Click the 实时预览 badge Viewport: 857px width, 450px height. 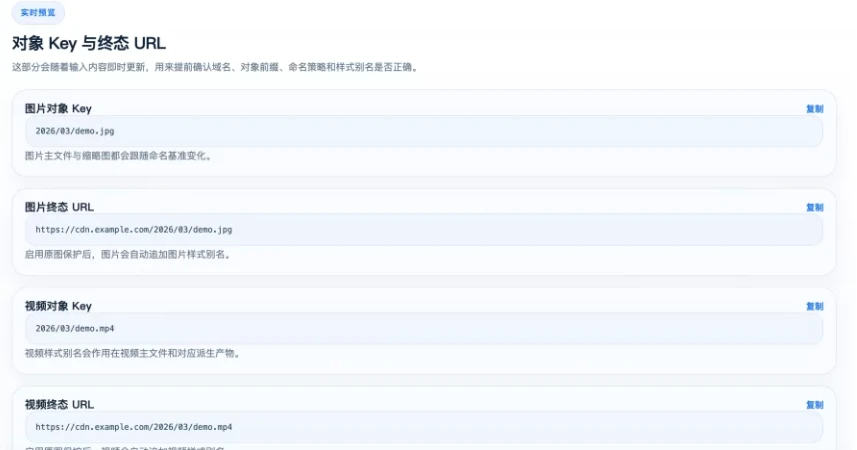pos(38,13)
